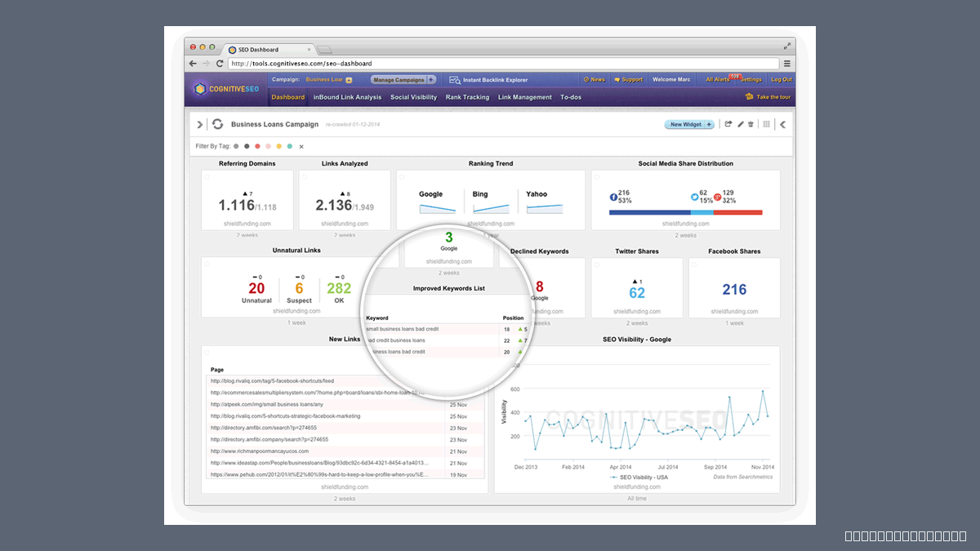
Task: Filter by the teal tag
Action: coord(289,146)
